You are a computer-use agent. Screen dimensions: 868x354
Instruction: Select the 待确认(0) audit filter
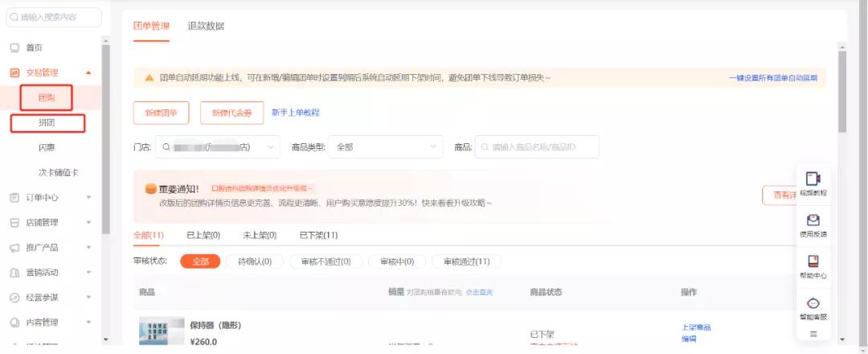(x=255, y=261)
